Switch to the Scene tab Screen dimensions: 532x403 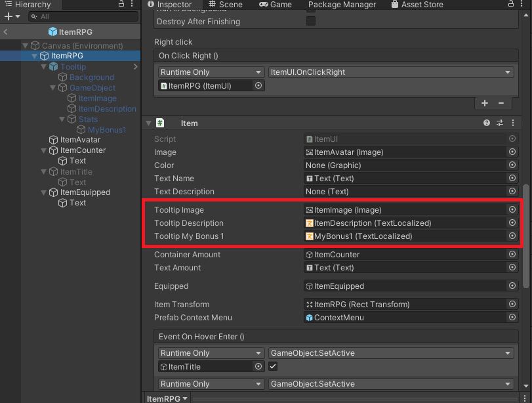coord(226,5)
